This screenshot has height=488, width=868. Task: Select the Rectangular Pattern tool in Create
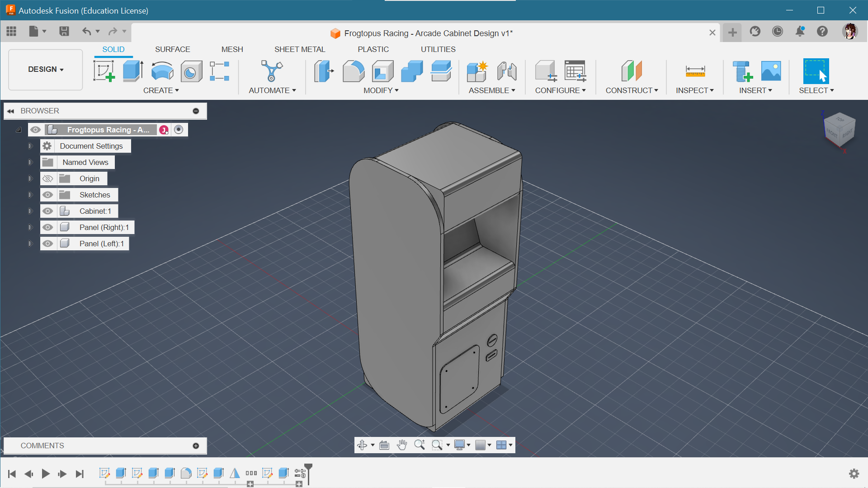[x=220, y=71]
